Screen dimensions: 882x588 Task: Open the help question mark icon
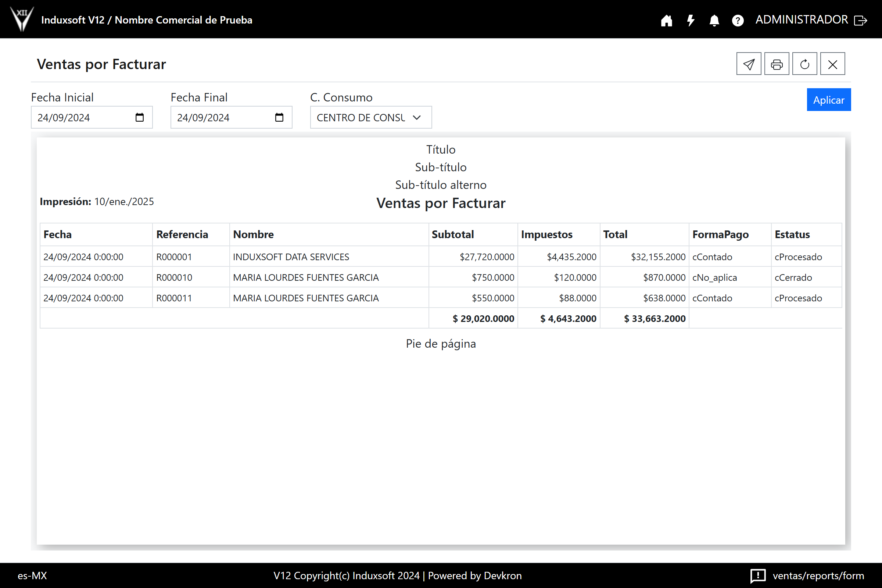coord(738,20)
